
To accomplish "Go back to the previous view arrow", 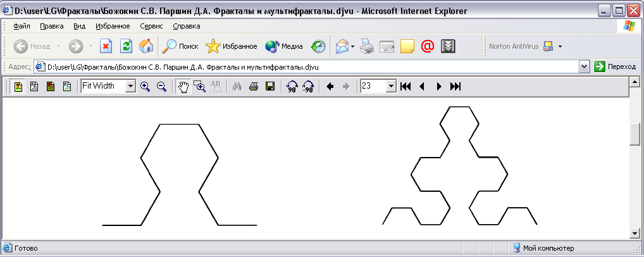I will pos(330,86).
